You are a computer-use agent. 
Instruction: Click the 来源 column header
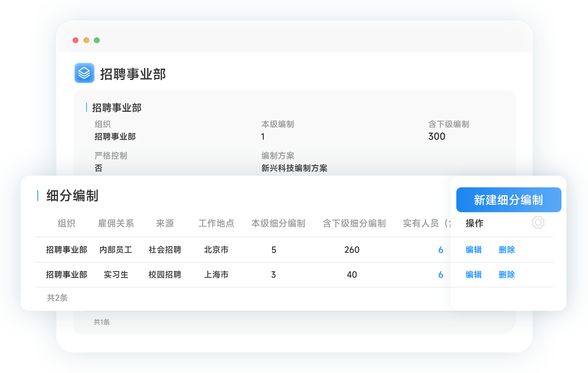[165, 223]
